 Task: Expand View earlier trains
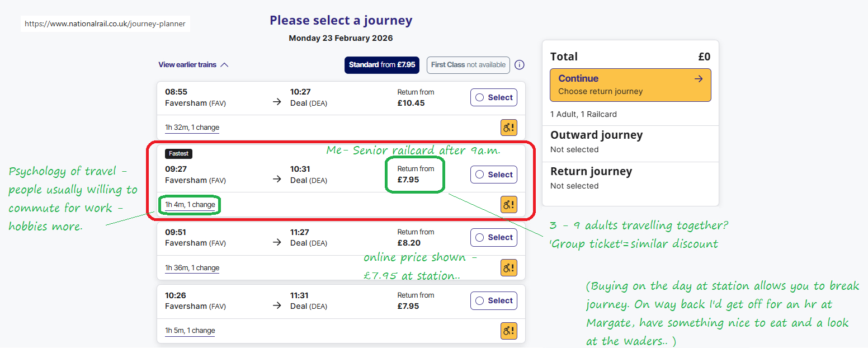point(194,65)
